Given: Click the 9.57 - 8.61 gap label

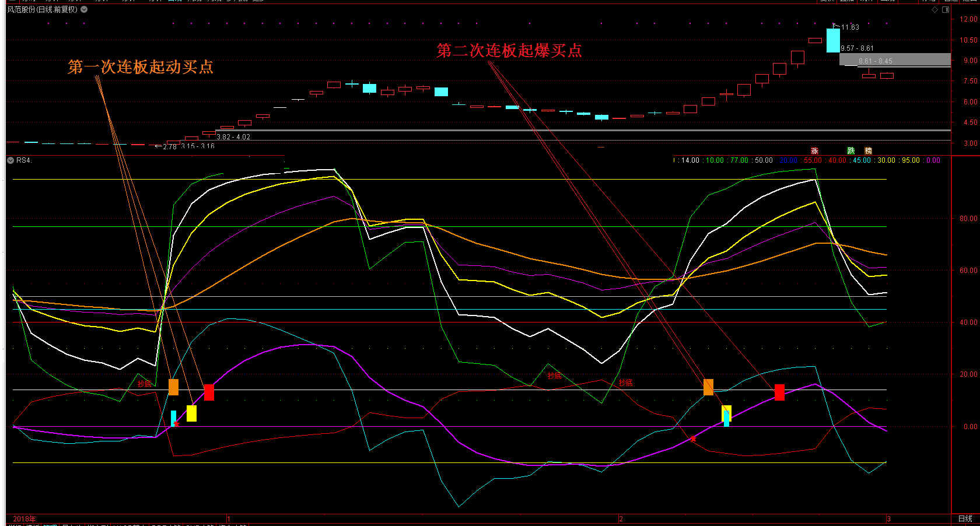Looking at the screenshot, I should (x=857, y=48).
